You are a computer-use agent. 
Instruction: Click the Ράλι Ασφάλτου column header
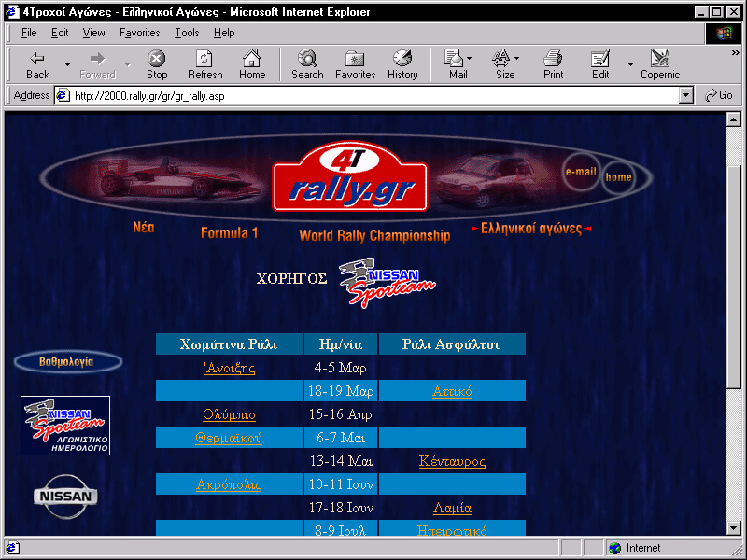pos(452,343)
